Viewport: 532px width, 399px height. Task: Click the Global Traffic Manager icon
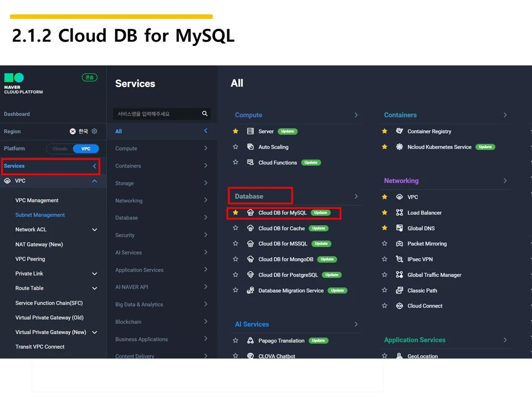click(x=400, y=274)
